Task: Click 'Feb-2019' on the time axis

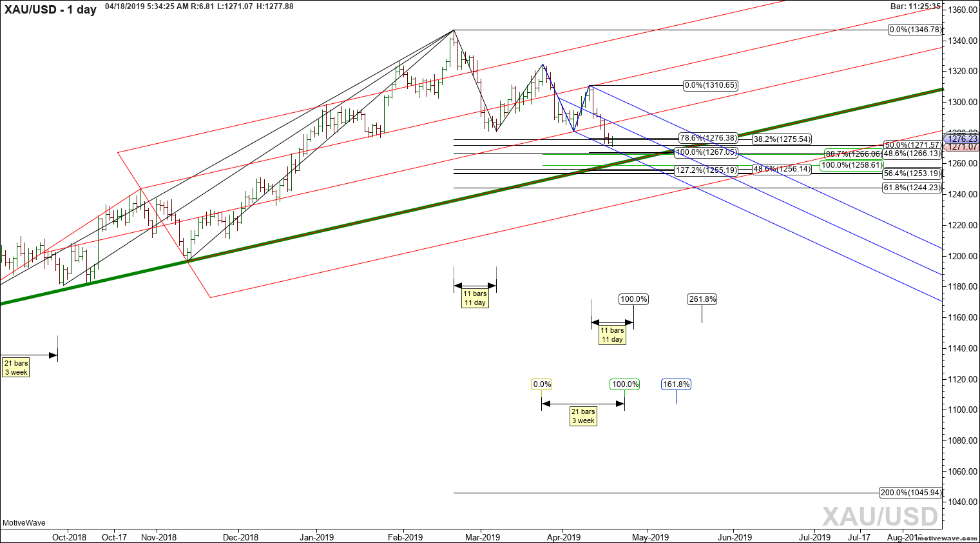Action: 404,537
